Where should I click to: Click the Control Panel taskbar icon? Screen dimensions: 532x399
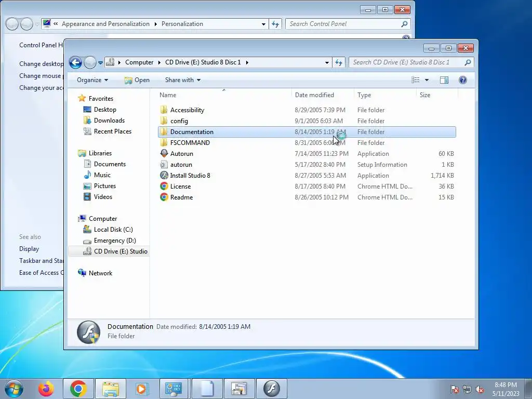pyautogui.click(x=174, y=389)
